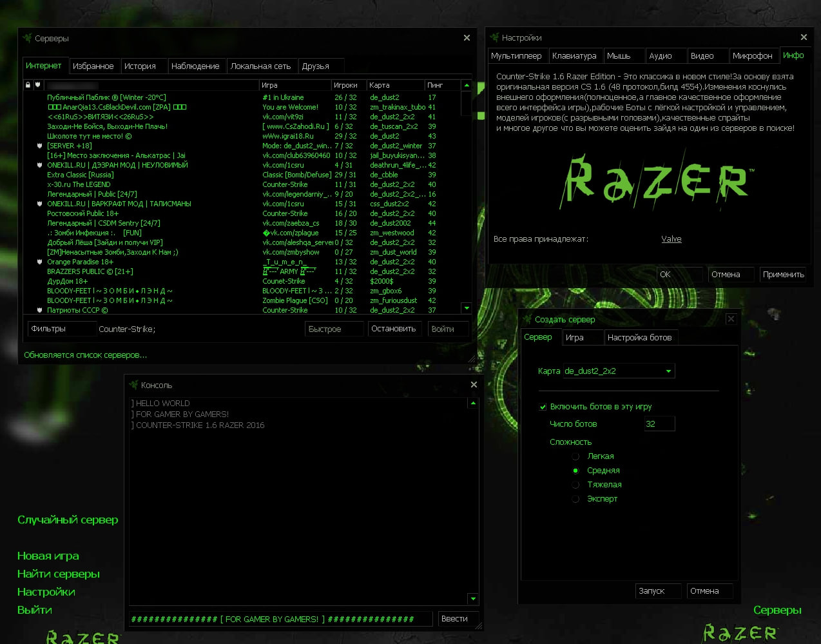Click Отмена in Создать сервер window
The width and height of the screenshot is (821, 644).
[x=710, y=590]
